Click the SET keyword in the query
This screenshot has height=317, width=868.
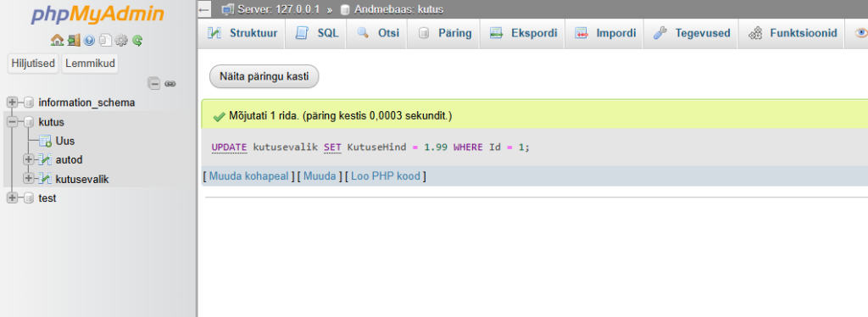pyautogui.click(x=332, y=147)
